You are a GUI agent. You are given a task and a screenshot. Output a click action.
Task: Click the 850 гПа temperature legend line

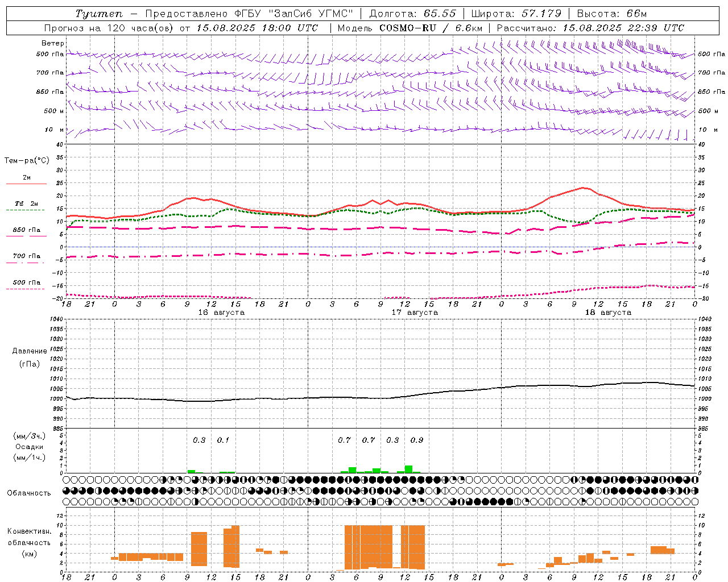[x=26, y=236]
